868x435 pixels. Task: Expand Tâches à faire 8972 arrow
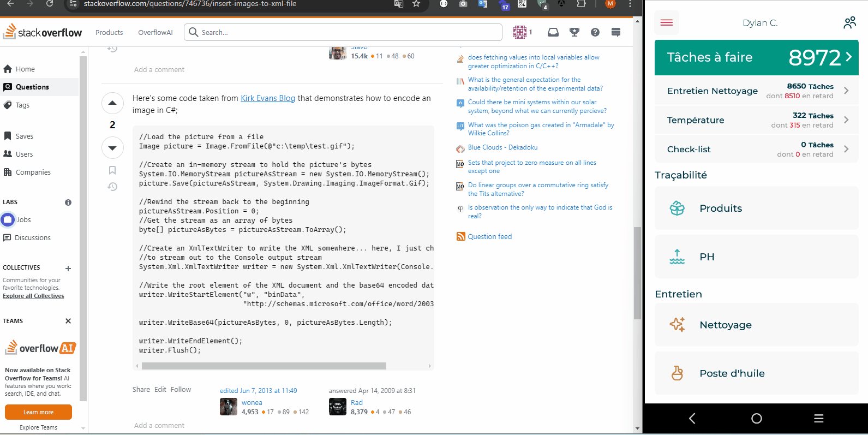point(848,57)
